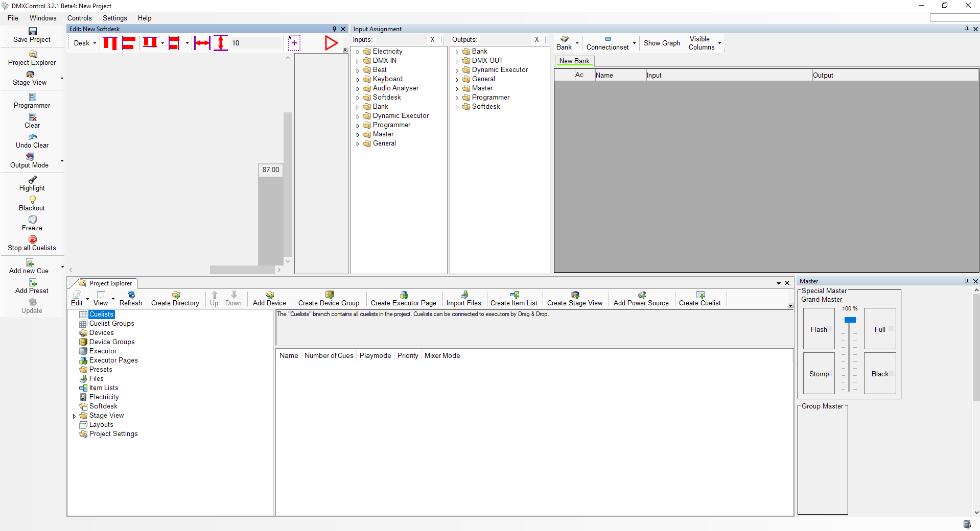Click the Highlight tool icon

tap(32, 180)
